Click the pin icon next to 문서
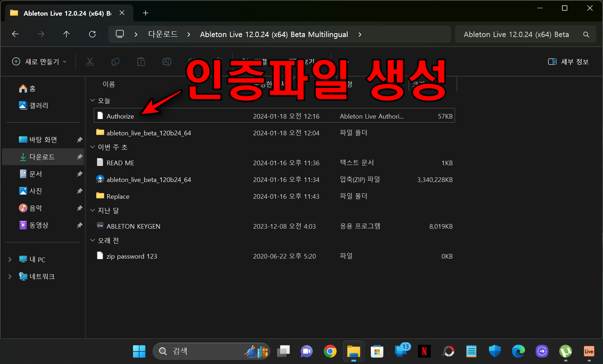This screenshot has height=364, width=603. 80,174
